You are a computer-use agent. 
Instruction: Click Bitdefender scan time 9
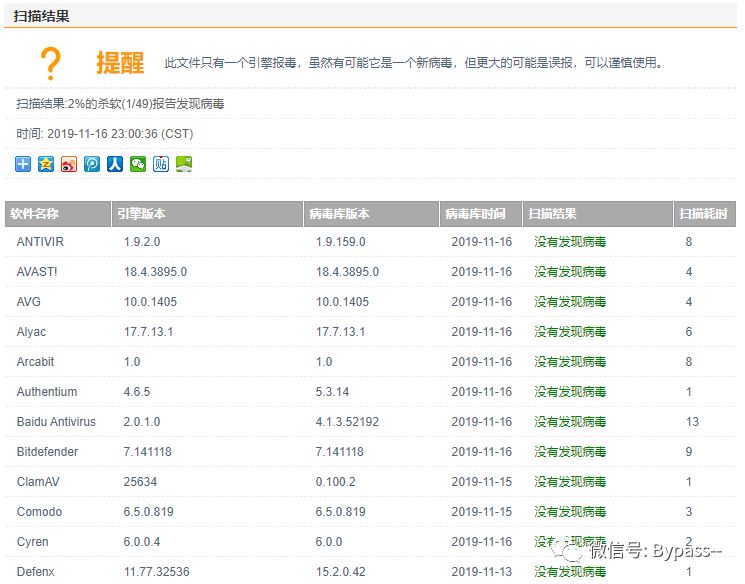[688, 451]
